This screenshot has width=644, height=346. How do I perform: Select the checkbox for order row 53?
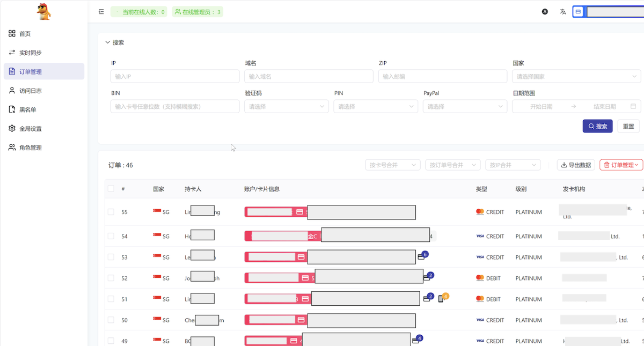[x=111, y=257]
